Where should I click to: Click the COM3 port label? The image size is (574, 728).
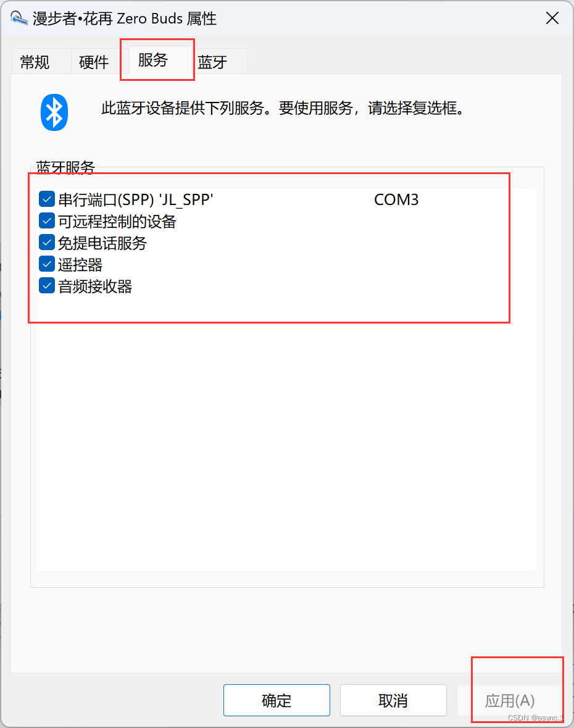pyautogui.click(x=396, y=199)
